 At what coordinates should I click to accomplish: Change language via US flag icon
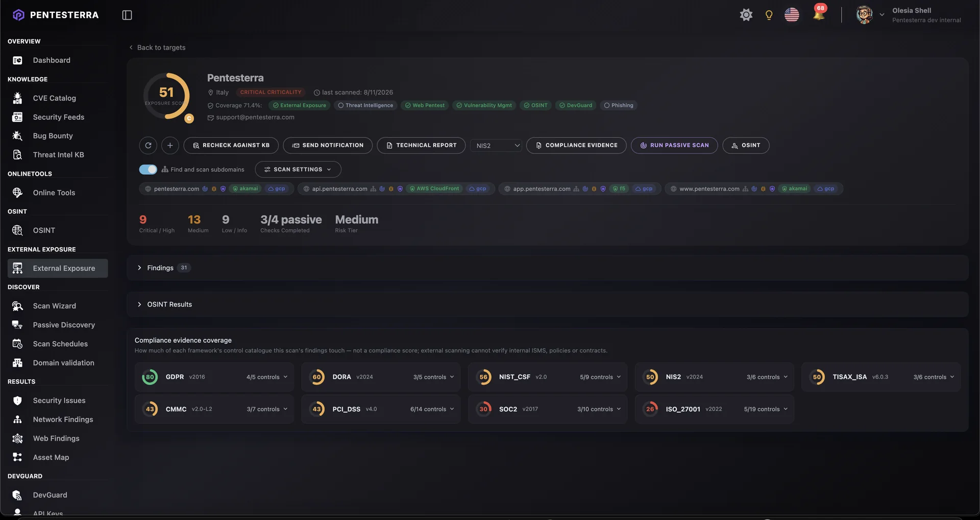pos(792,15)
